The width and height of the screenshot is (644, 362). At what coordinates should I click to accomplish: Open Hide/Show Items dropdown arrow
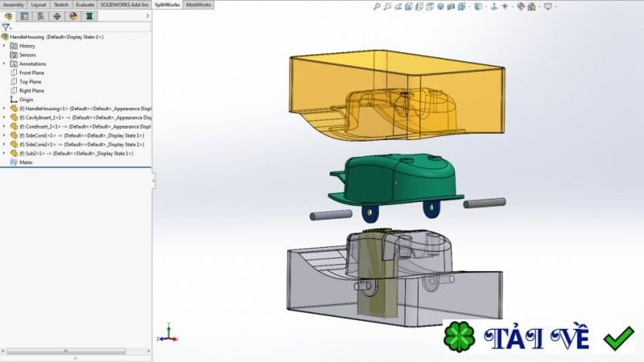coord(512,6)
